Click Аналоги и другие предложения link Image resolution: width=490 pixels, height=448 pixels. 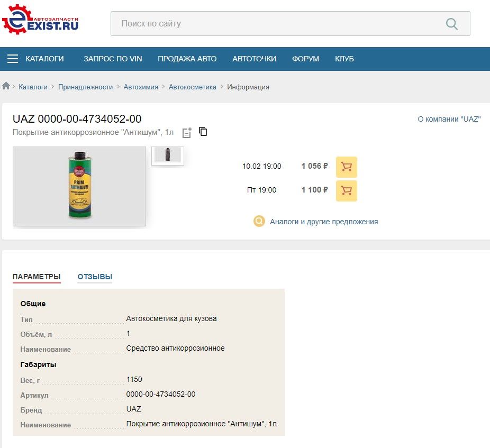tap(323, 222)
